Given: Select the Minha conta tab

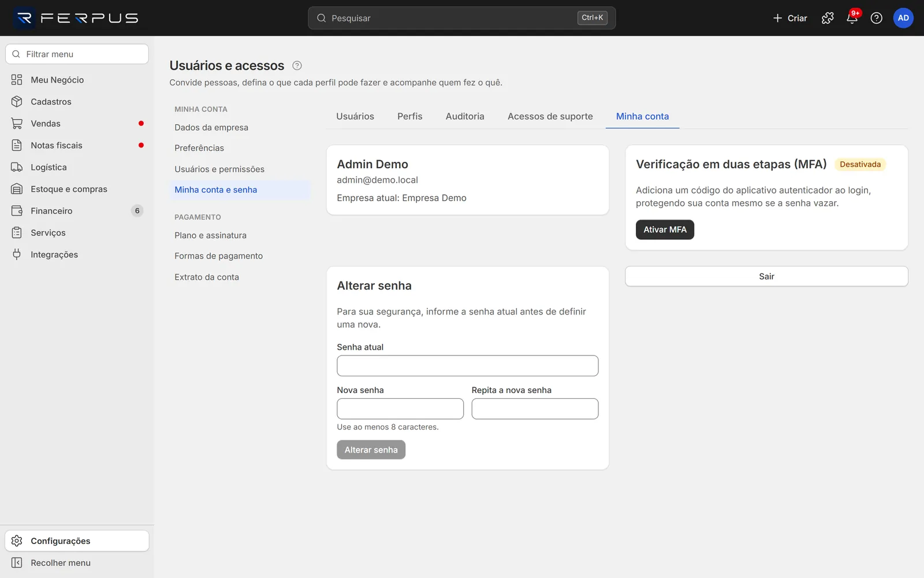Looking at the screenshot, I should [642, 116].
